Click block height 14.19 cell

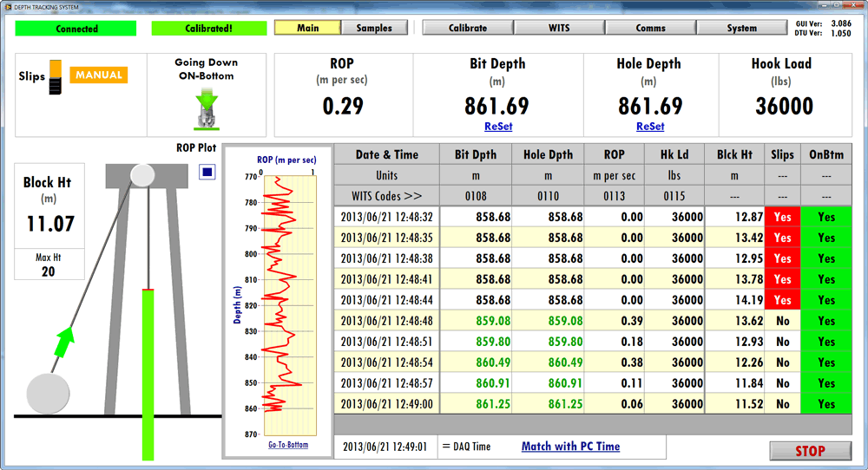tap(734, 300)
